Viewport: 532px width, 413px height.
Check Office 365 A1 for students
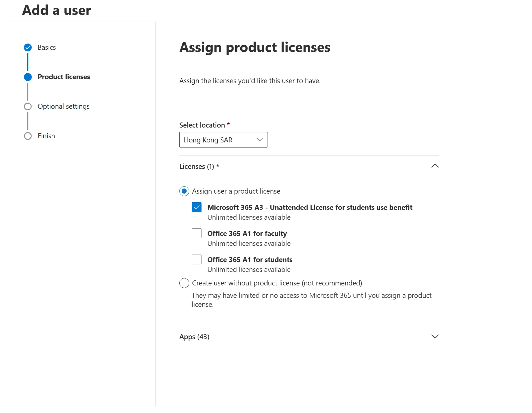(x=196, y=260)
